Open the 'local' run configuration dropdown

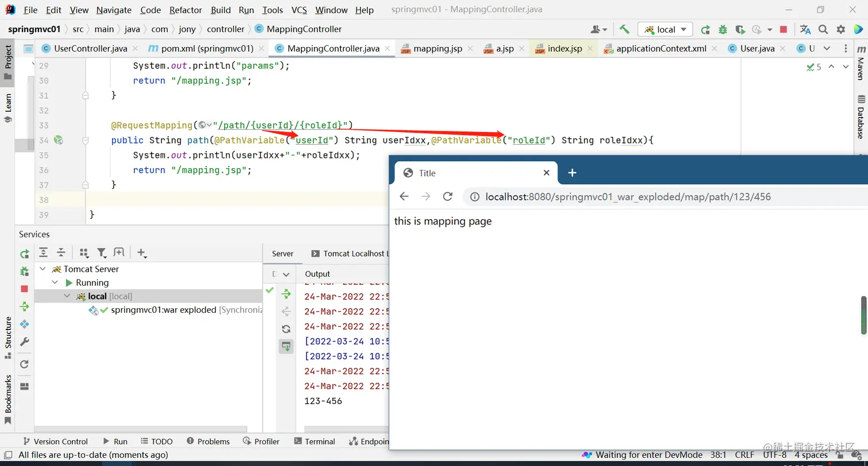(x=665, y=29)
